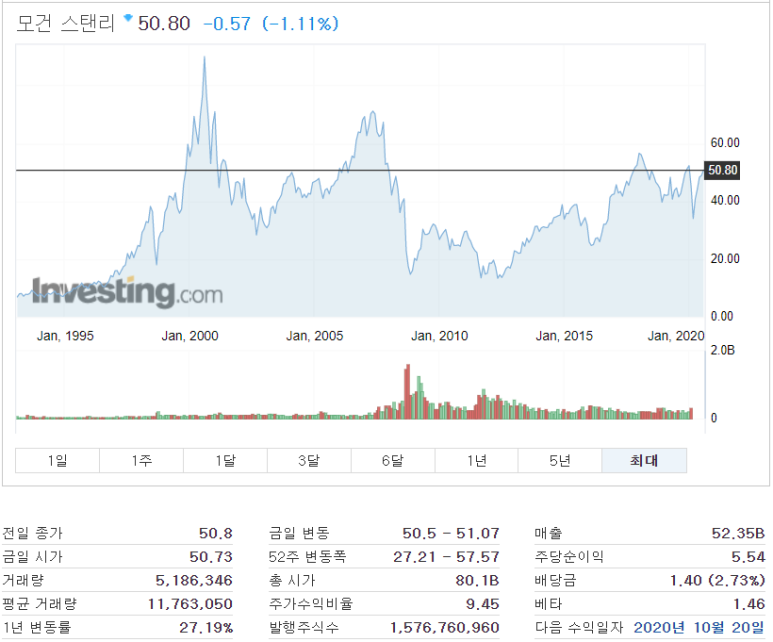This screenshot has width=773, height=642.
Task: Select the 최대 maximum range tab
Action: tap(644, 461)
